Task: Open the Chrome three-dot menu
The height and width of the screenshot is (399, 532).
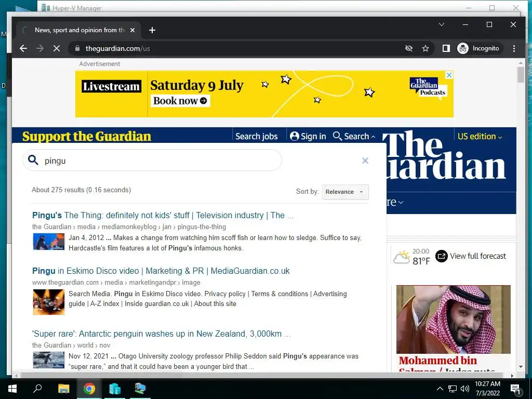Action: [514, 48]
